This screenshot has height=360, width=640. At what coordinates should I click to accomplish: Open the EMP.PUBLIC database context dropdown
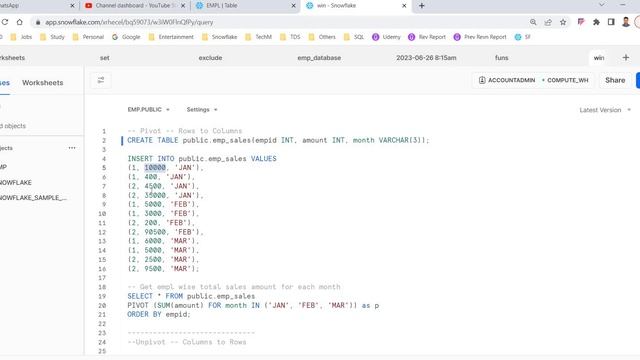[149, 109]
